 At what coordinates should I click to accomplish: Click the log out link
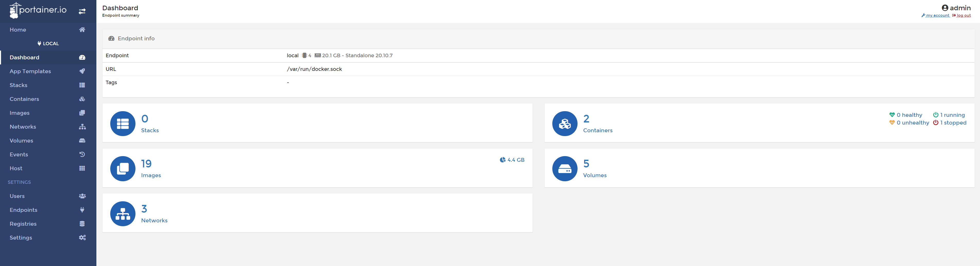click(x=962, y=15)
